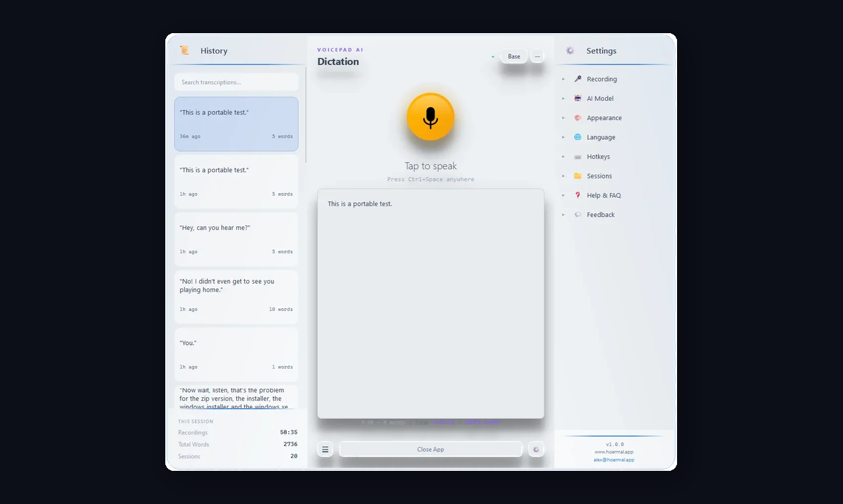Expand the Help & FAQ section
The image size is (843, 504).
click(564, 195)
